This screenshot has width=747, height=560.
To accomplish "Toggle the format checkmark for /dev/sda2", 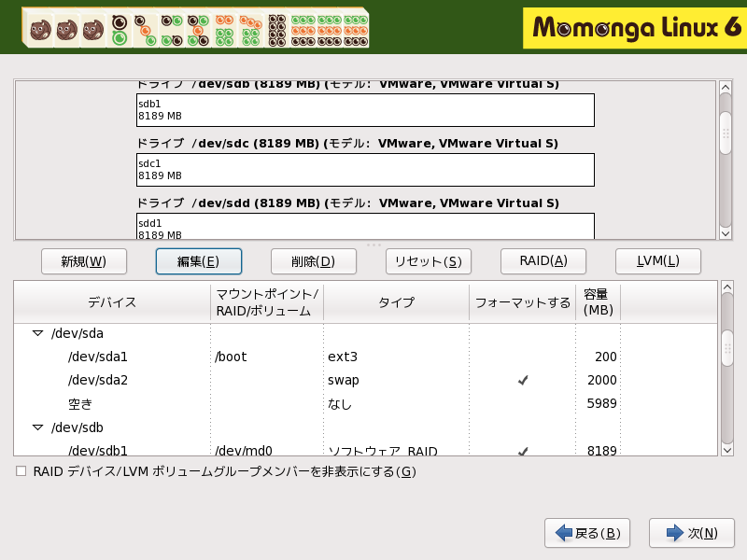I will 523,380.
